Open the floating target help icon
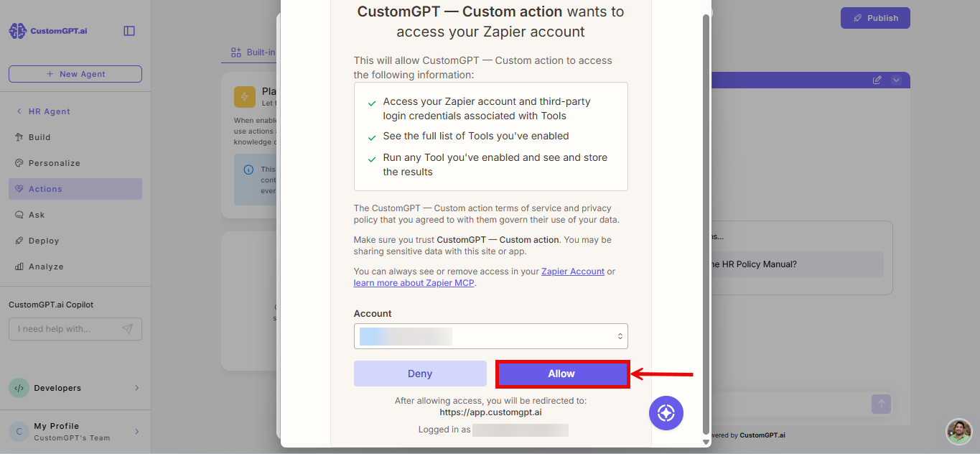 tap(666, 413)
